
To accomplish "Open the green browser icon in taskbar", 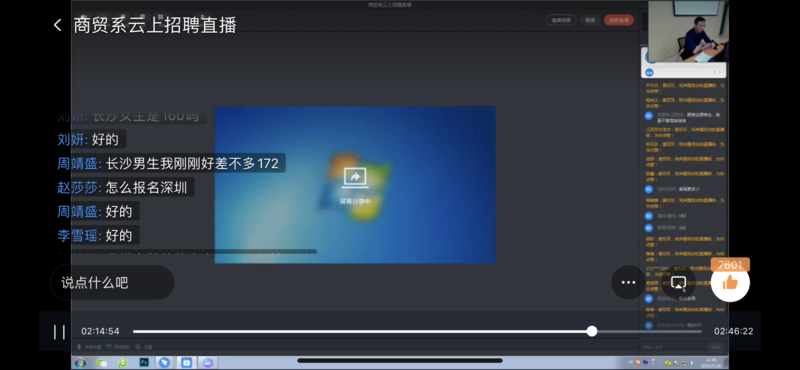I will [x=122, y=363].
